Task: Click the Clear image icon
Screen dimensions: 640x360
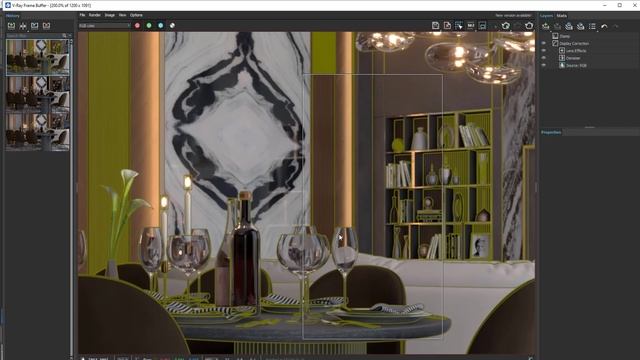Action: point(447,26)
